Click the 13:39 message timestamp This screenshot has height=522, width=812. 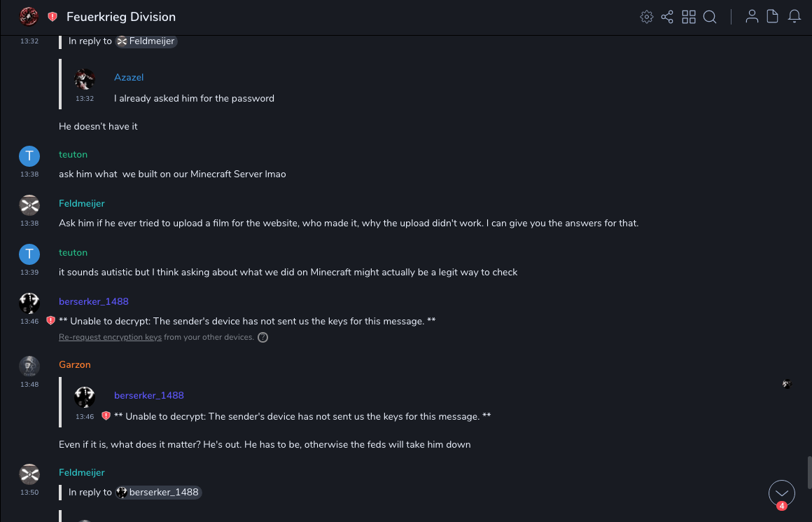[x=29, y=272]
